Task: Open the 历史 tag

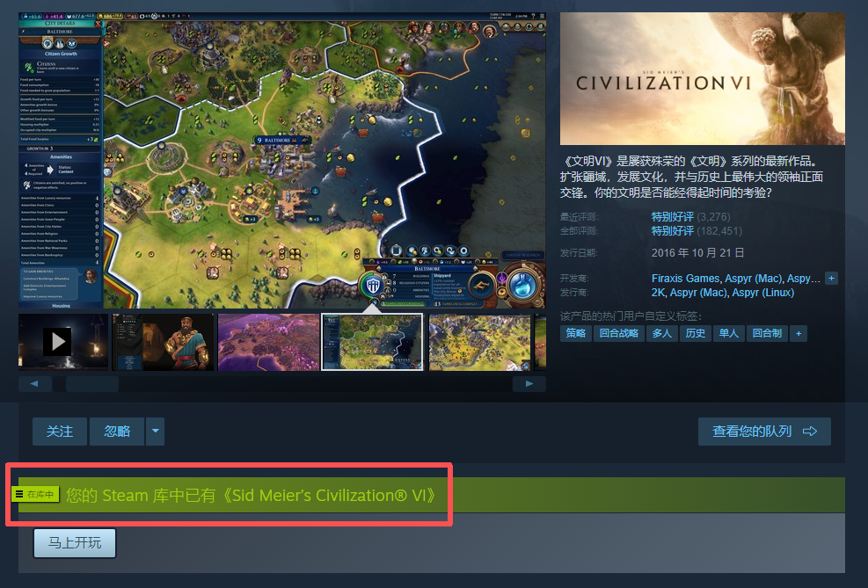Action: tap(696, 333)
